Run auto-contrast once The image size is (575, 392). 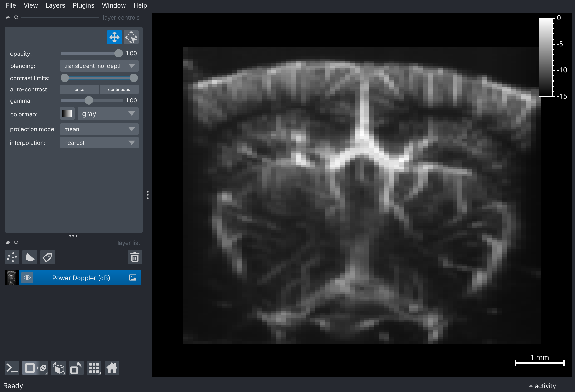(x=79, y=89)
